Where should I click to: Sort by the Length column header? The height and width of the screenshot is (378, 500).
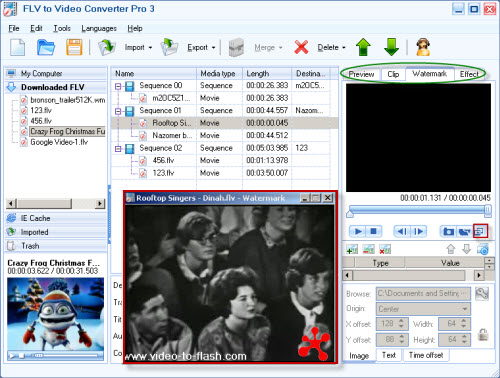tap(267, 73)
